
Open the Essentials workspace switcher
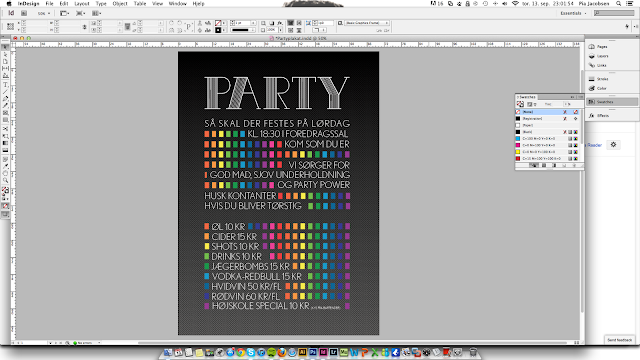point(573,13)
